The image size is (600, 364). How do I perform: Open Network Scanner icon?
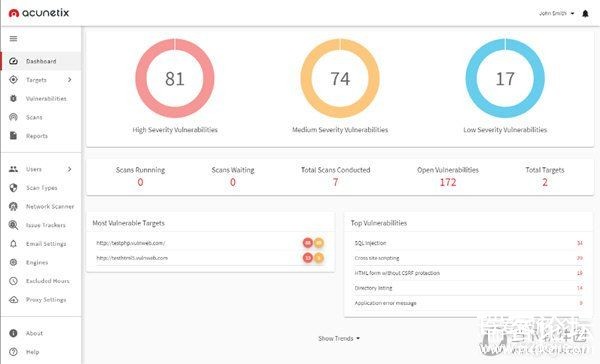tap(13, 206)
